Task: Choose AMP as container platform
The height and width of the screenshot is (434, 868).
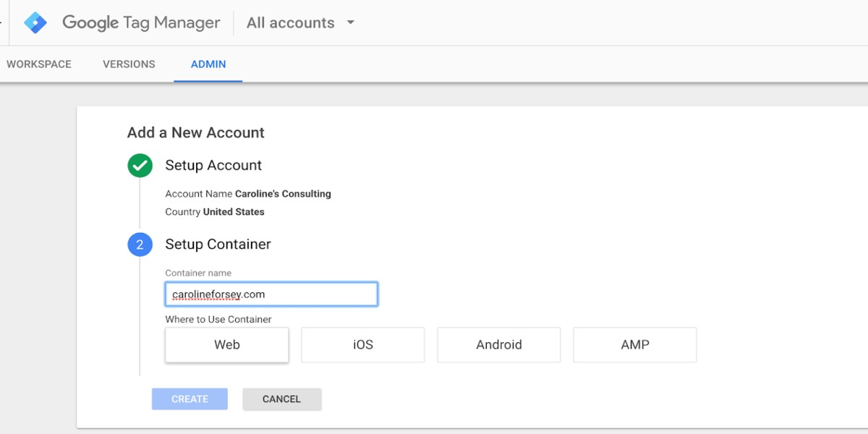Action: coord(635,345)
